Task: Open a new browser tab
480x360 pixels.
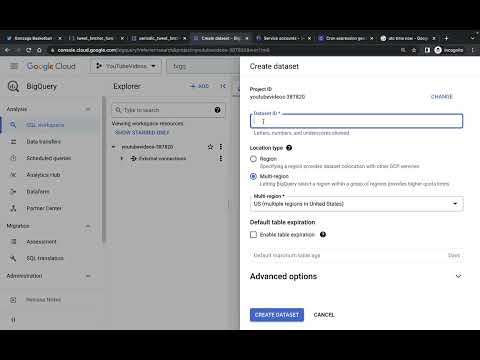Action: click(x=446, y=38)
